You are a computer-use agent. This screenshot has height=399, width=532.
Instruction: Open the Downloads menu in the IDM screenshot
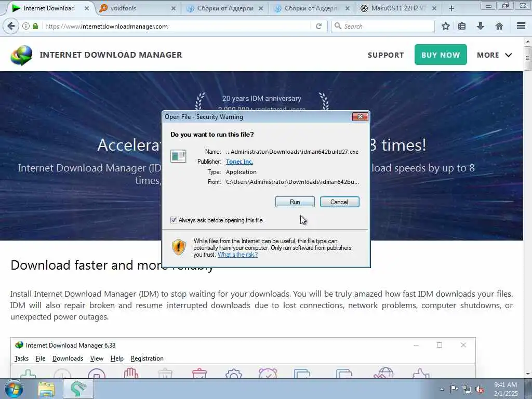[68, 358]
